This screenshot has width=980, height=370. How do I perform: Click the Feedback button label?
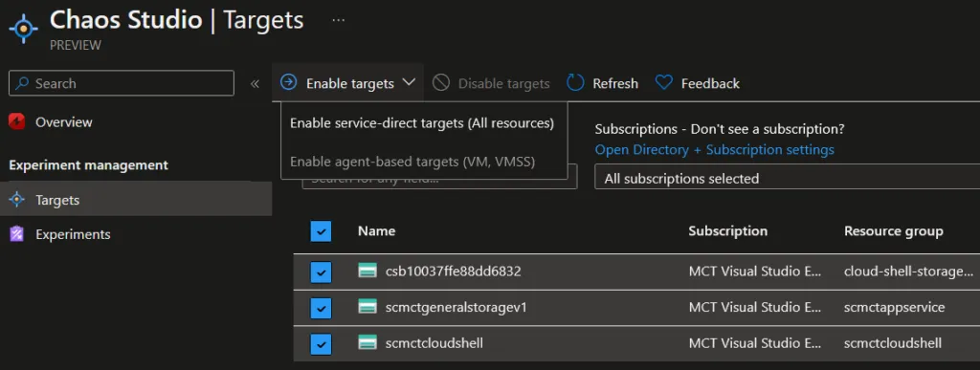tap(710, 83)
